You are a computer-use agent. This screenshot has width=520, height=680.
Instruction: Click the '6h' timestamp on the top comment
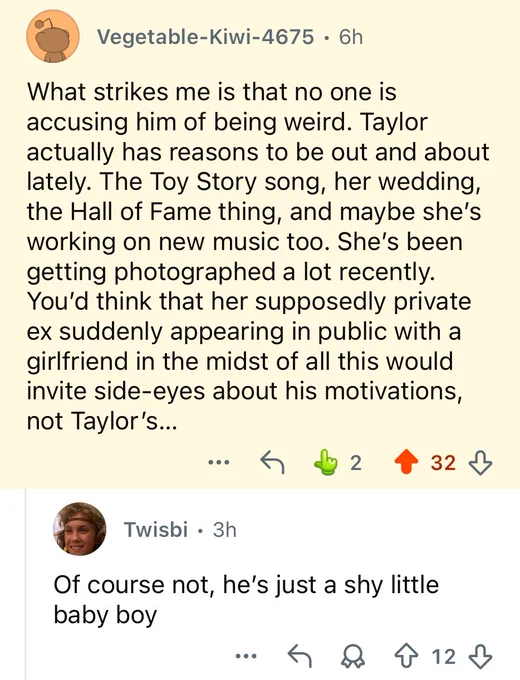351,37
